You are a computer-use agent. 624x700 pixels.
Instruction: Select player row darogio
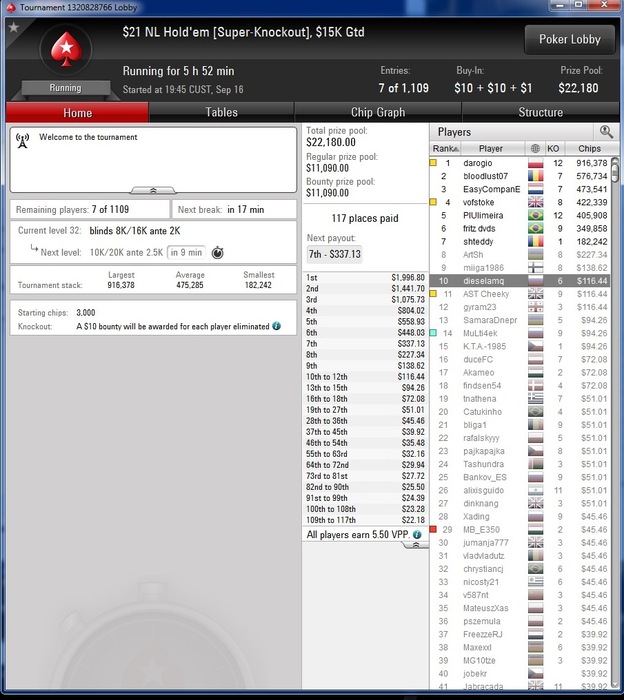tap(520, 163)
